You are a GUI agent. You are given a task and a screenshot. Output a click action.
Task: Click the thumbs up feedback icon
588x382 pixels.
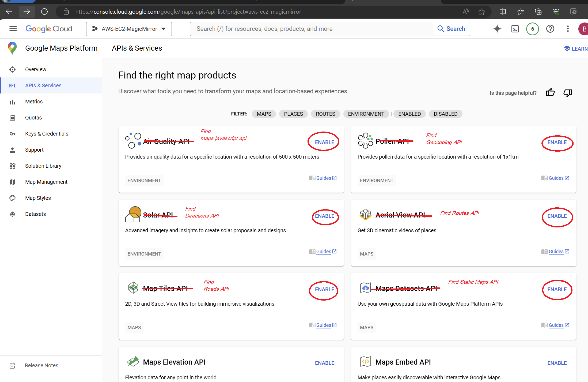point(550,93)
